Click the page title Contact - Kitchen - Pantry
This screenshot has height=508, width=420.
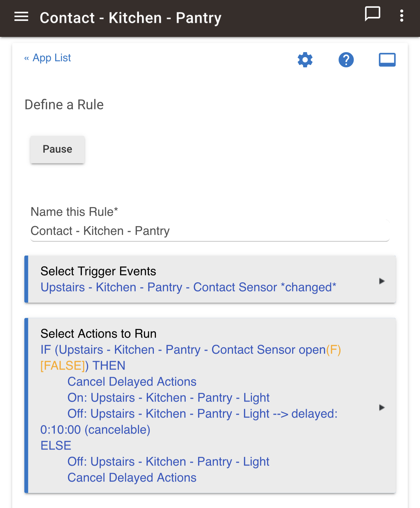coord(131,18)
